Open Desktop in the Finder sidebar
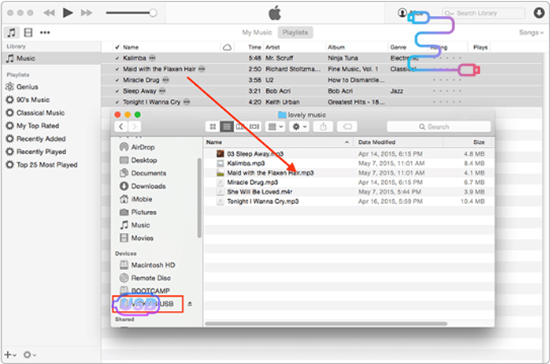The height and width of the screenshot is (364, 550). coord(138,160)
